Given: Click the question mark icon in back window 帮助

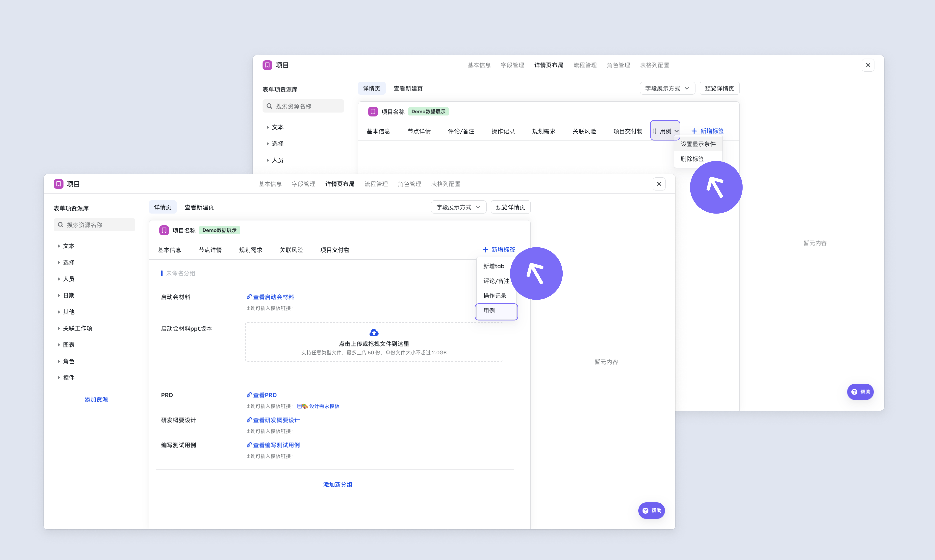Looking at the screenshot, I should click(855, 392).
